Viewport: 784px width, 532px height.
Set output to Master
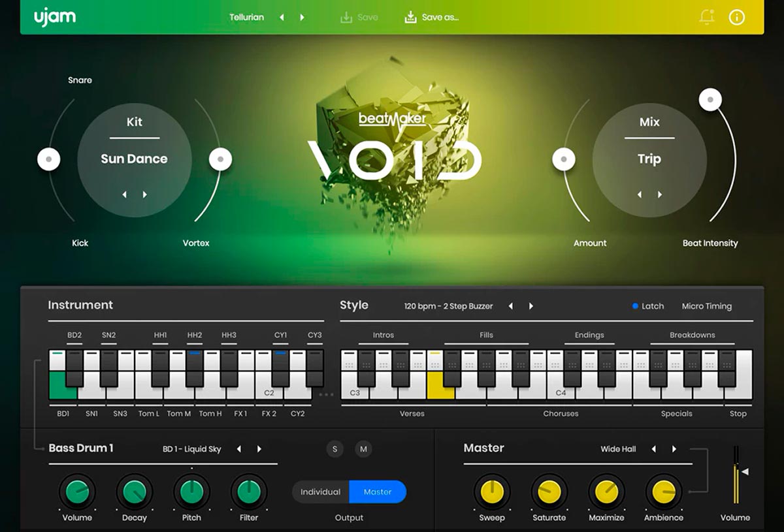click(x=378, y=492)
